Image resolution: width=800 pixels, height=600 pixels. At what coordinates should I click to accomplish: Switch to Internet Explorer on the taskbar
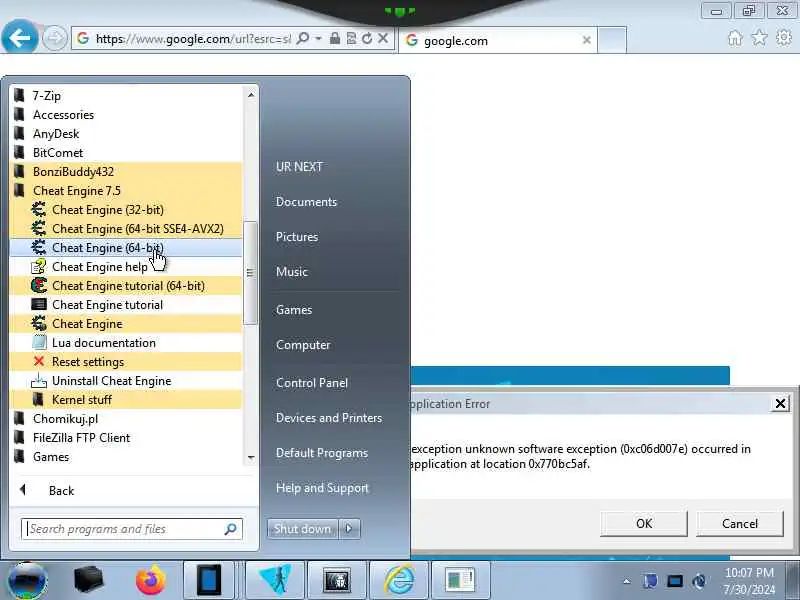click(x=399, y=581)
